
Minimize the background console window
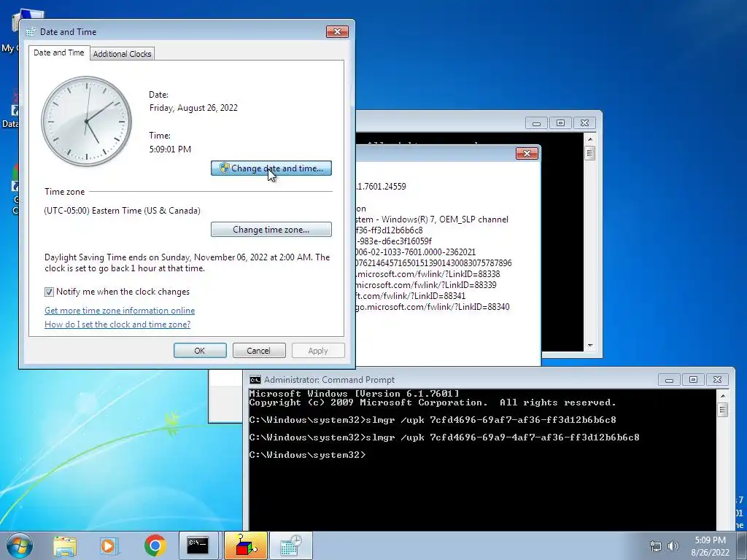tap(536, 123)
